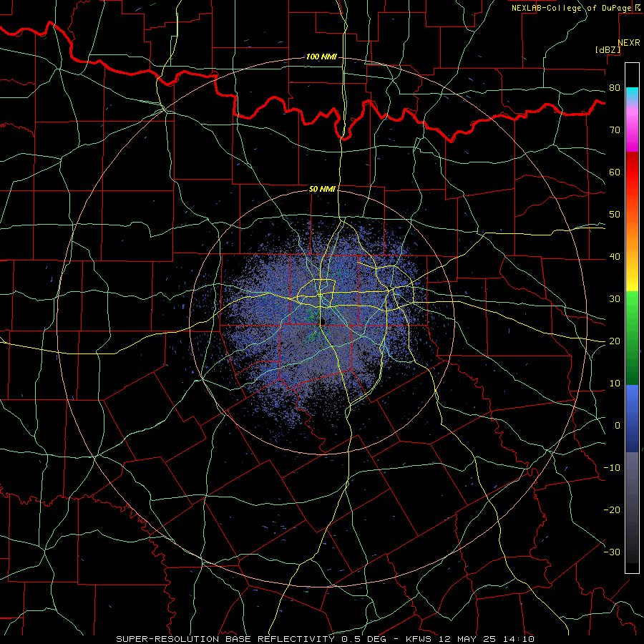Image resolution: width=644 pixels, height=644 pixels.
Task: Click the red segment of the dBZ color bar
Action: [x=632, y=172]
